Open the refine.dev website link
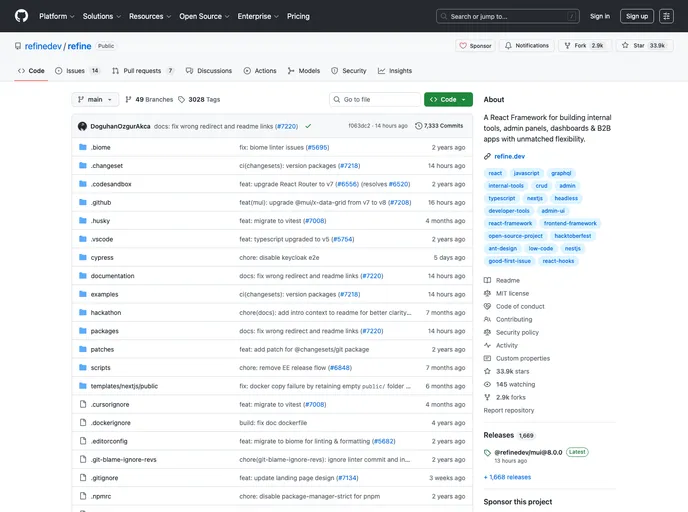Image resolution: width=688 pixels, height=512 pixels. coord(510,156)
